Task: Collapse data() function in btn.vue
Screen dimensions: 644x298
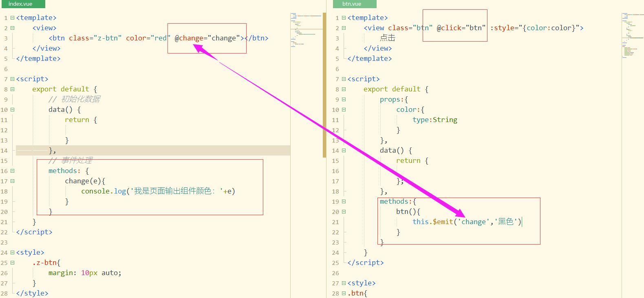Action: point(344,151)
